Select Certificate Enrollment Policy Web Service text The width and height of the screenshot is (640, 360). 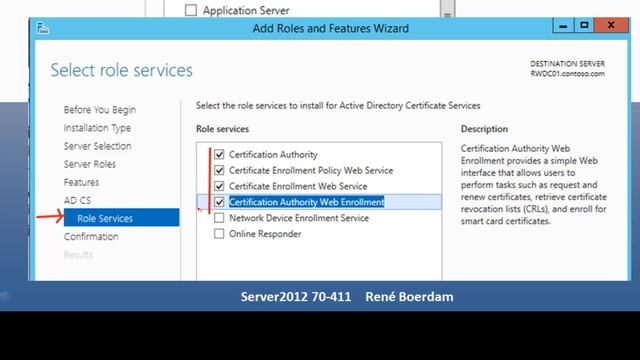(311, 170)
